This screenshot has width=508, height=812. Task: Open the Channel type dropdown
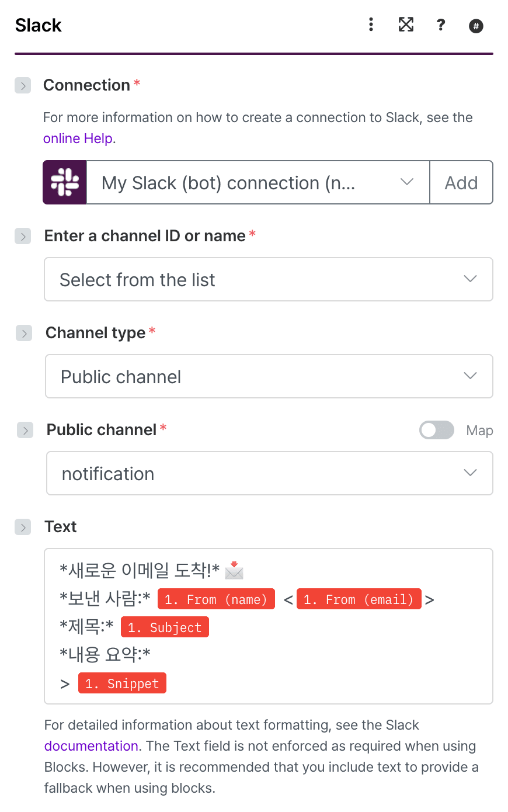tap(269, 376)
